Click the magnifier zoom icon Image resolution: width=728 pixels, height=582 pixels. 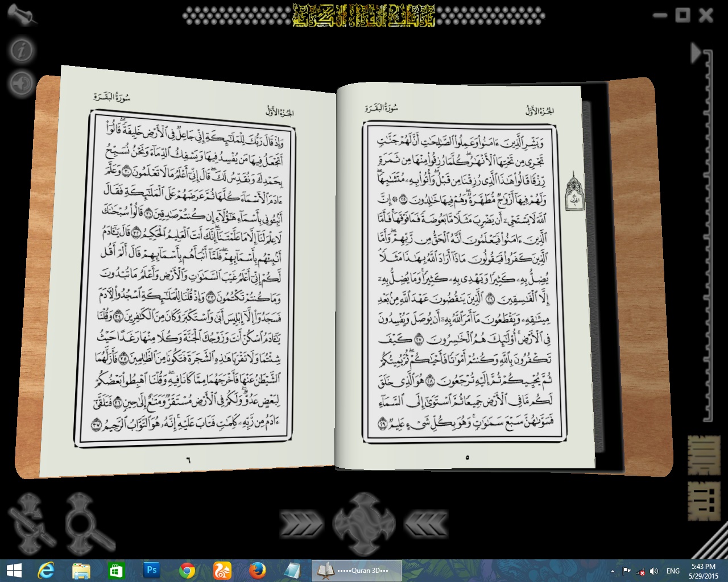pos(89,524)
